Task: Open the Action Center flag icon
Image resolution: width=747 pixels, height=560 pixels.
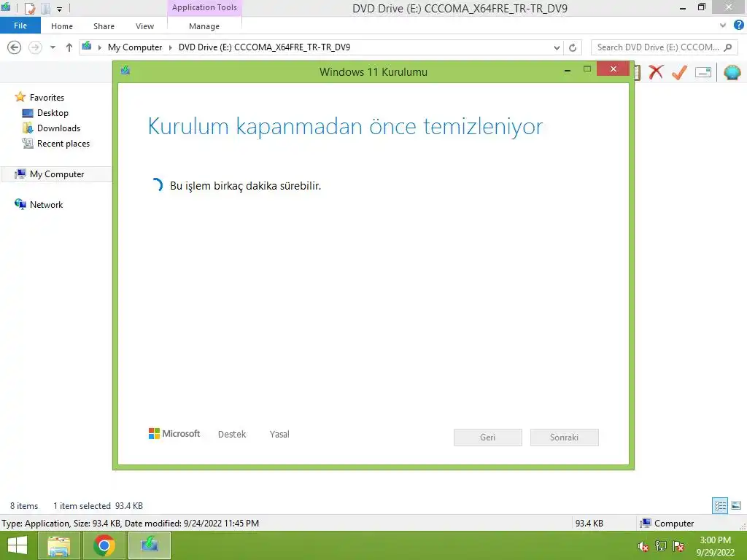Action: (x=678, y=546)
